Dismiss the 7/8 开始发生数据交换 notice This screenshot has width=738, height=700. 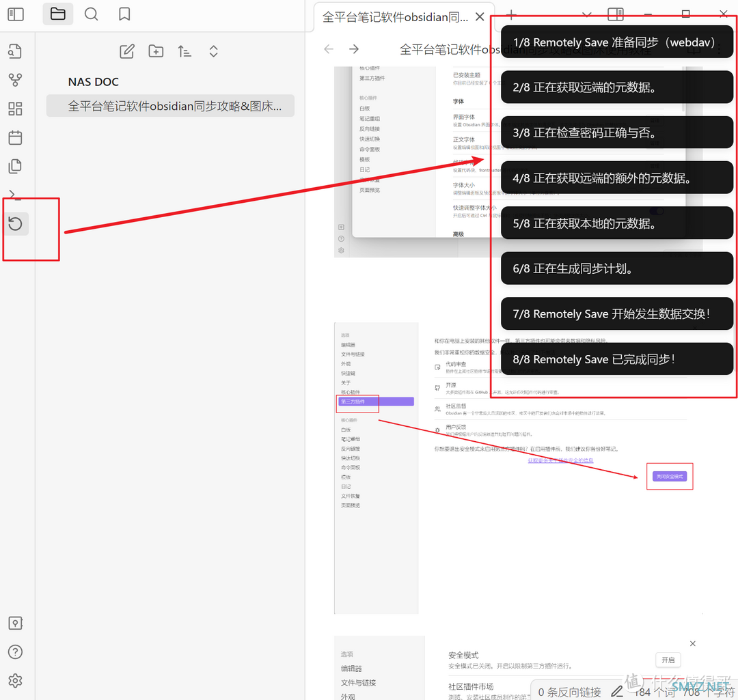pos(616,313)
